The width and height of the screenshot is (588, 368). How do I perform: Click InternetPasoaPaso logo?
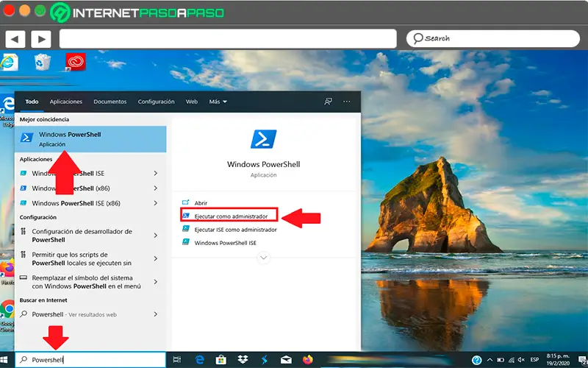pos(137,13)
